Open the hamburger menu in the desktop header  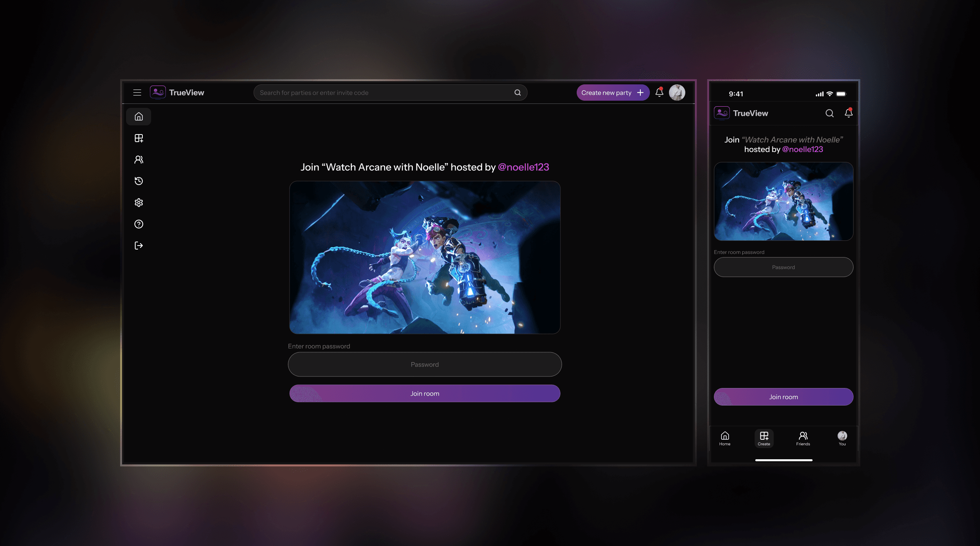coord(137,92)
